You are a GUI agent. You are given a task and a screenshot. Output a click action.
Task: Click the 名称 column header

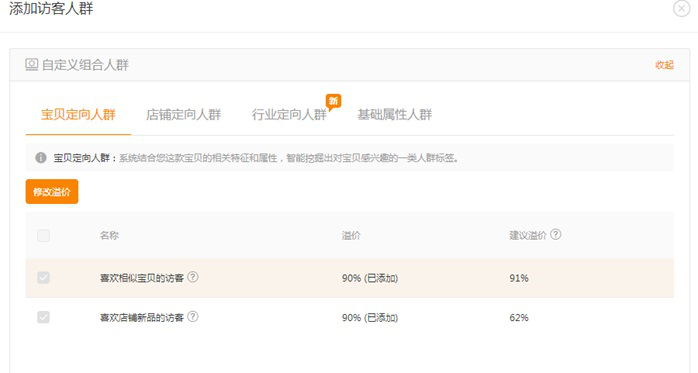[x=109, y=235]
